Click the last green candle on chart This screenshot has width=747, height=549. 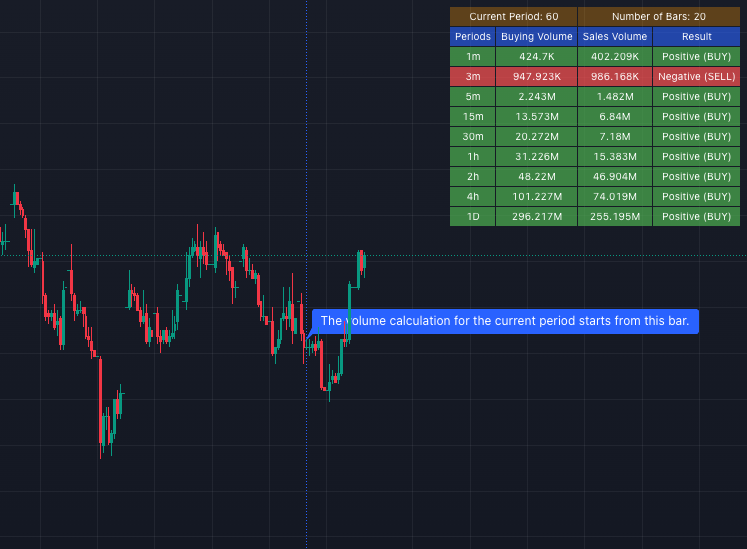pos(364,263)
